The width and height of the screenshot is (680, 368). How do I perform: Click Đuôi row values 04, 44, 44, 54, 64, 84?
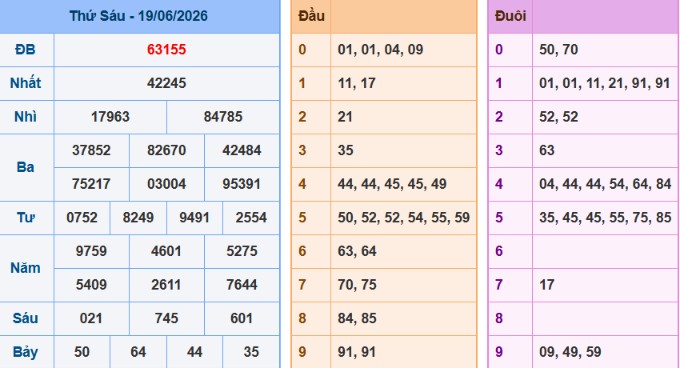pyautogui.click(x=605, y=184)
